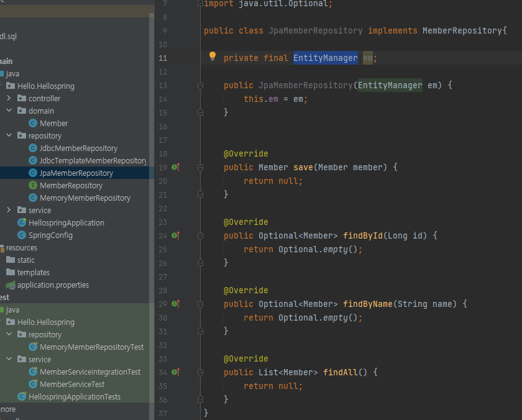
Task: Expand the main service package
Action: click(x=9, y=210)
